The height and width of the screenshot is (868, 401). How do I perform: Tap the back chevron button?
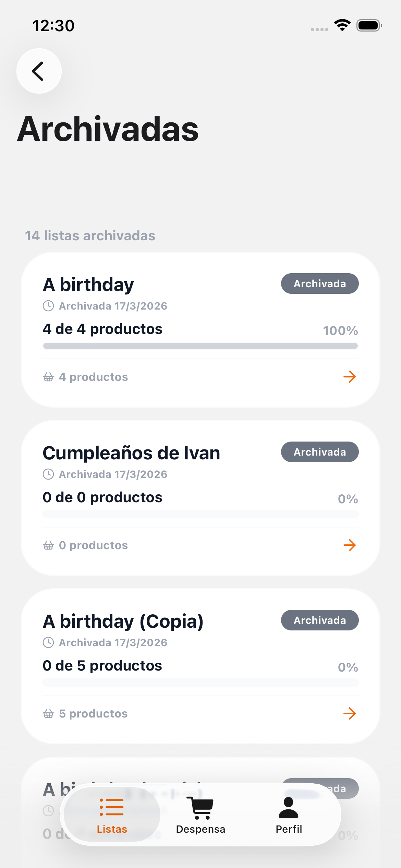(x=39, y=71)
